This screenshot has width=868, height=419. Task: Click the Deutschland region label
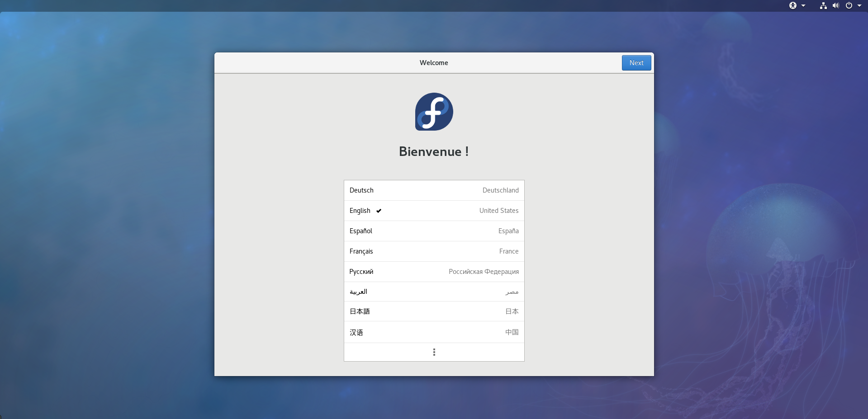[x=500, y=190]
